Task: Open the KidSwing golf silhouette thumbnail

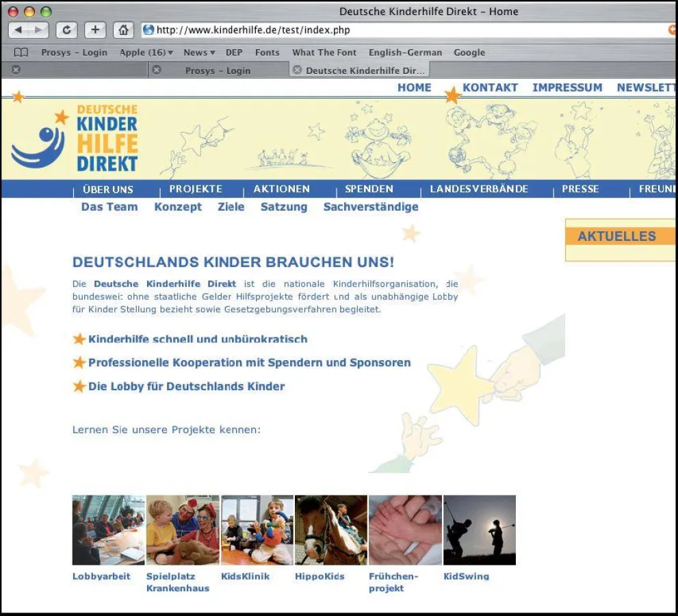Action: pyautogui.click(x=479, y=530)
